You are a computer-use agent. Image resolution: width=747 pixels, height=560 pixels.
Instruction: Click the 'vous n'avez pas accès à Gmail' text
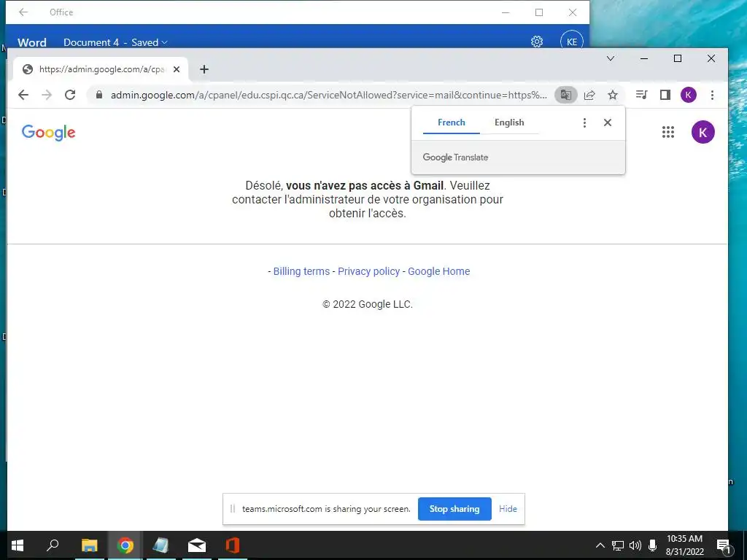(365, 185)
